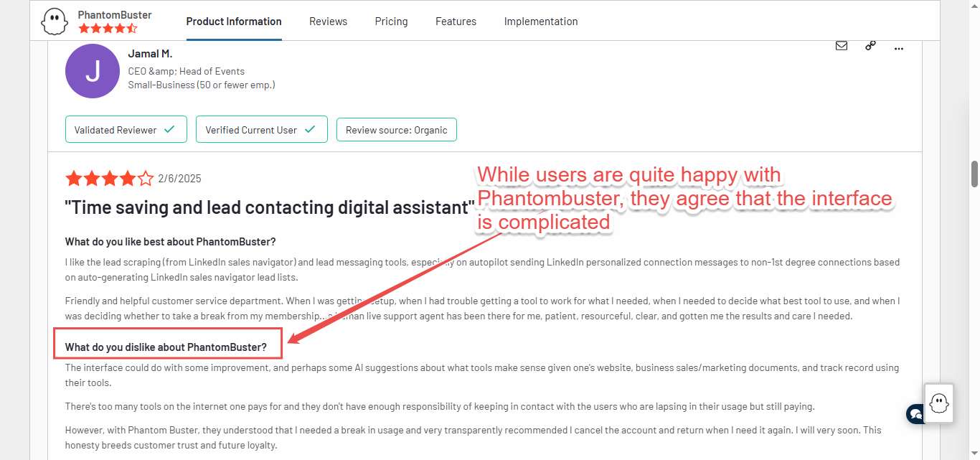Click the PhantomBuster product name in header

115,14
